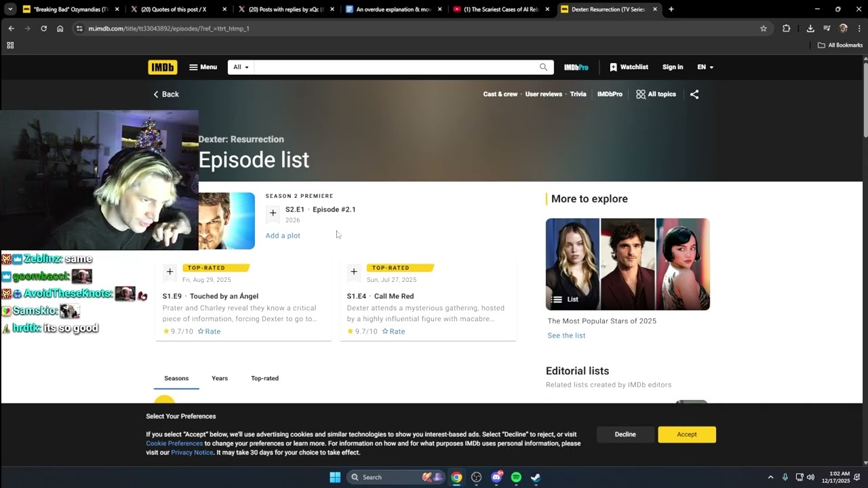
Task: Open S2.E1 Episode #2.1
Action: pos(320,209)
